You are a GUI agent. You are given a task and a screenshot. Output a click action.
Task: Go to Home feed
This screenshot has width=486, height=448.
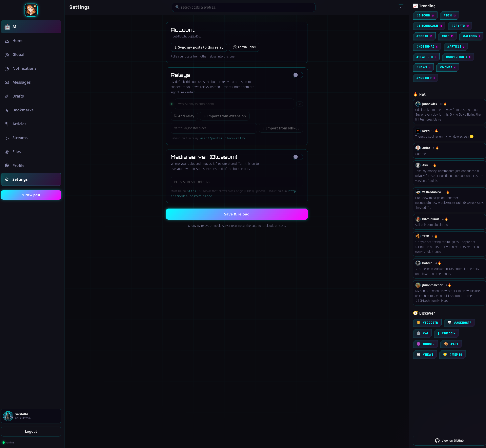(x=31, y=41)
